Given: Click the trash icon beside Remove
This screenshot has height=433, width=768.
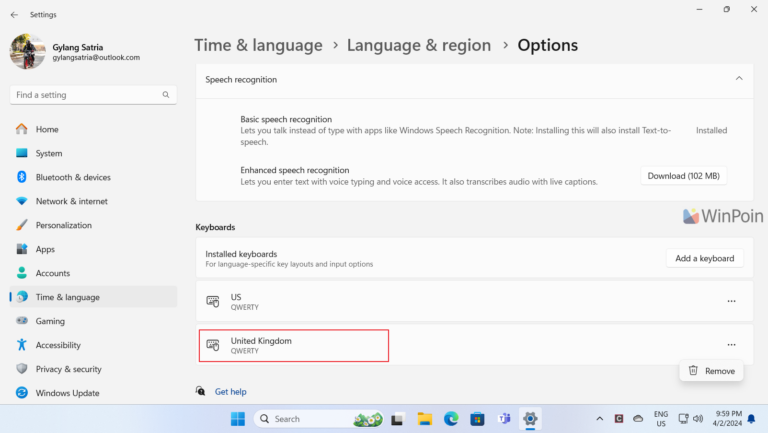Looking at the screenshot, I should pos(693,370).
